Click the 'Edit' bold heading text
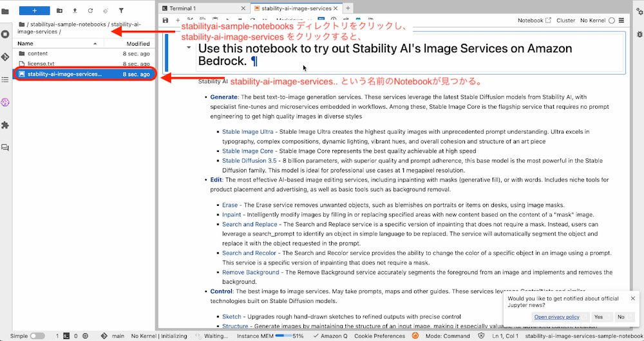Screen dimensions: 644x341 pos(216,180)
